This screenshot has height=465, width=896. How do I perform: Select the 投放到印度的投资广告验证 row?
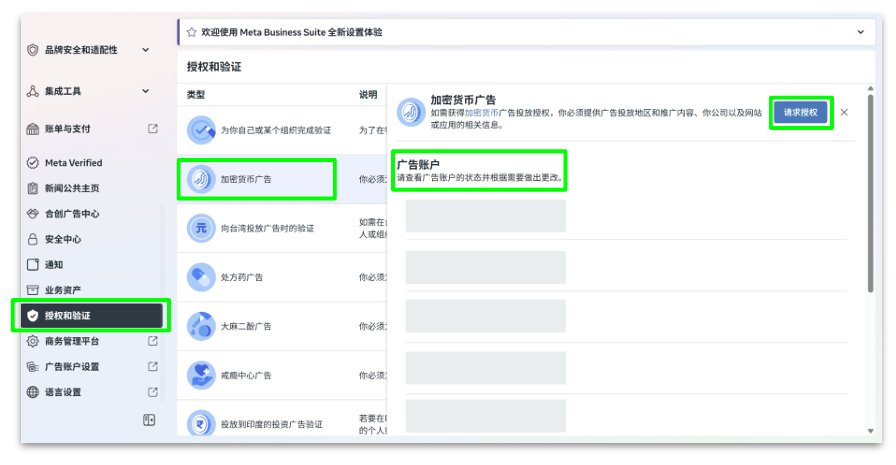tap(282, 419)
